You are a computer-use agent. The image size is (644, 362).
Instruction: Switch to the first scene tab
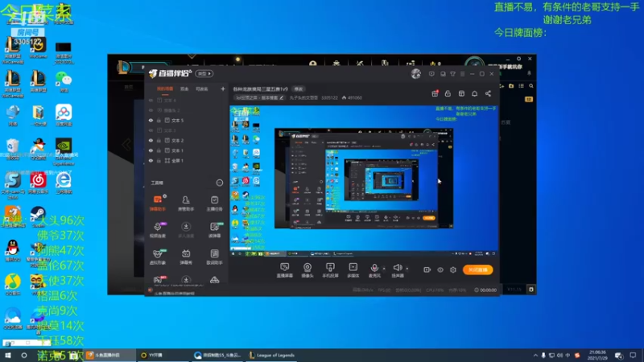pos(165,89)
